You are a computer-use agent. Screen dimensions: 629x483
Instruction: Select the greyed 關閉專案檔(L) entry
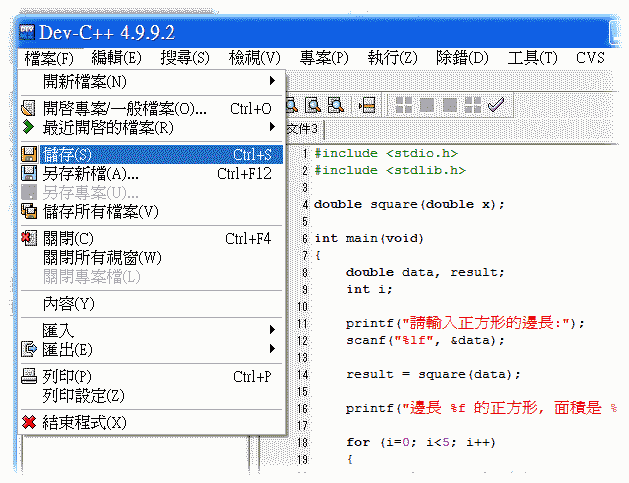click(x=152, y=276)
